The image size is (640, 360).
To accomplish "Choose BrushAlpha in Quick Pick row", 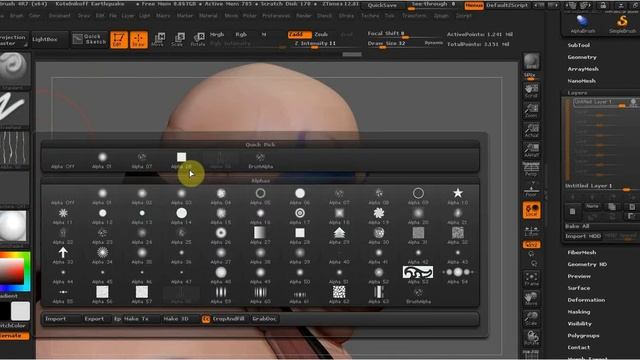I will (260, 160).
